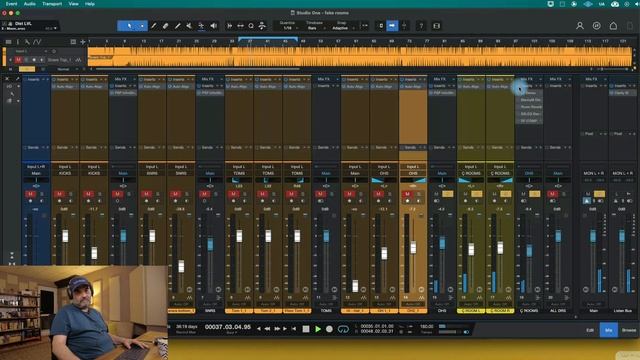
Task: Open the Event menu
Action: pos(11,4)
